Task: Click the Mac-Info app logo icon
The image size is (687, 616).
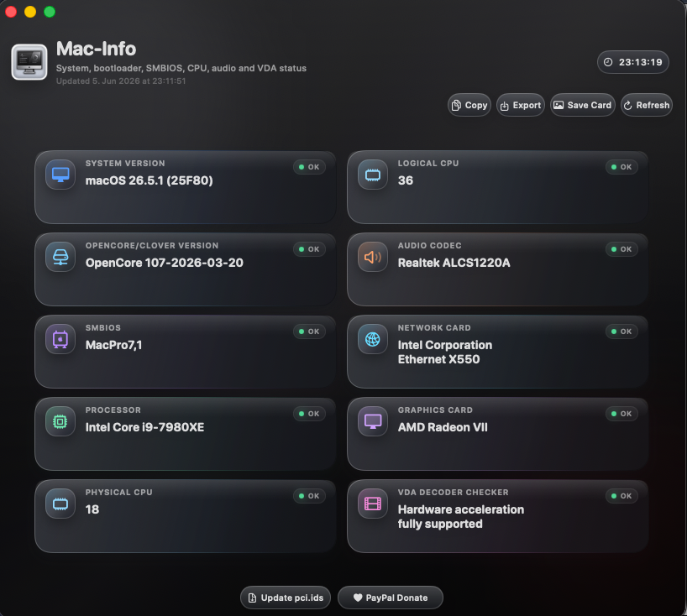Action: [29, 62]
